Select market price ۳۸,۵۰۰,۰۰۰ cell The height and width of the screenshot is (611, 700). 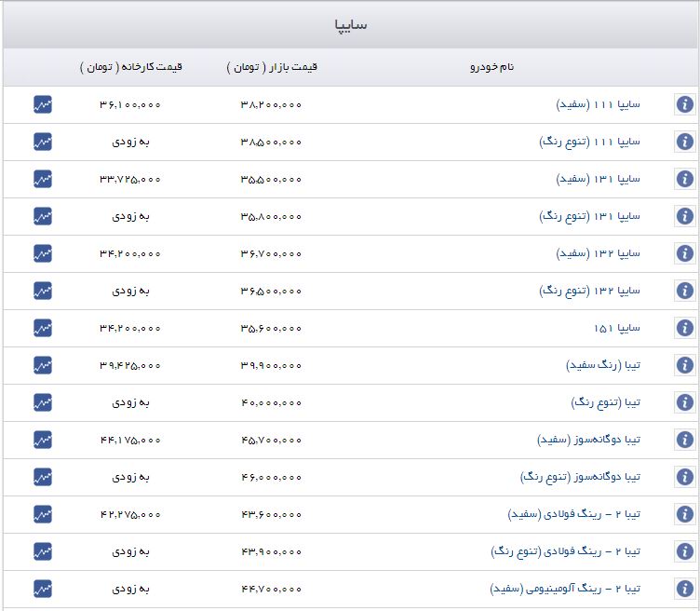tap(271, 142)
